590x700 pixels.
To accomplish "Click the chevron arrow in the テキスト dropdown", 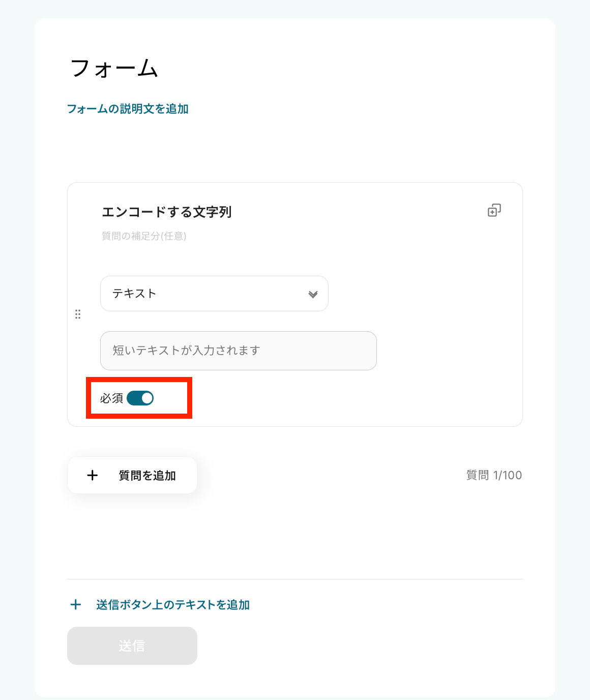I will pyautogui.click(x=313, y=294).
